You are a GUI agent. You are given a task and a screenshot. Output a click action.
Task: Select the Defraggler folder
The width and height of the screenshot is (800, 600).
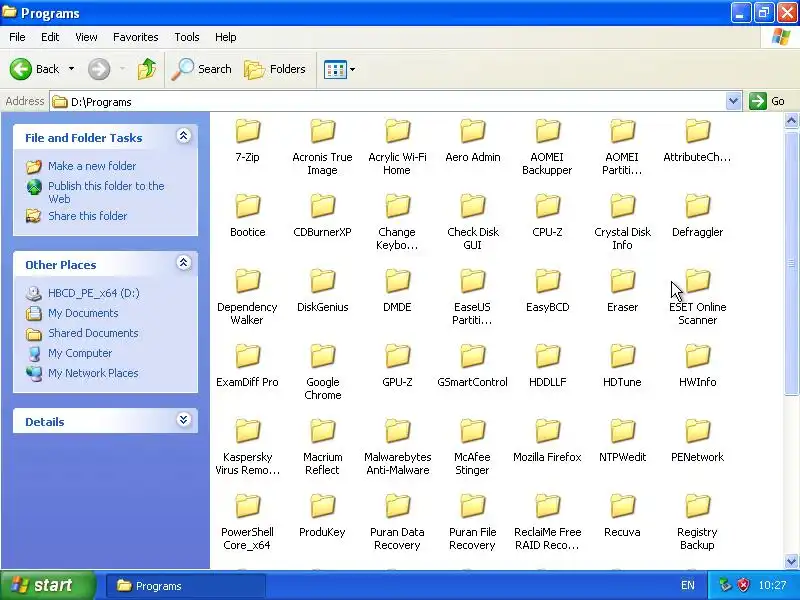click(x=697, y=216)
